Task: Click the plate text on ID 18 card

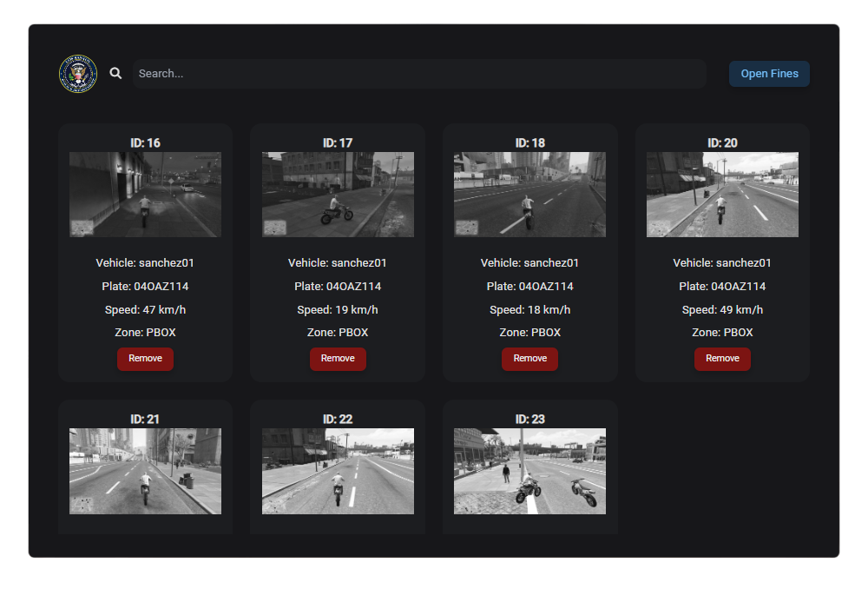Action: pos(529,287)
